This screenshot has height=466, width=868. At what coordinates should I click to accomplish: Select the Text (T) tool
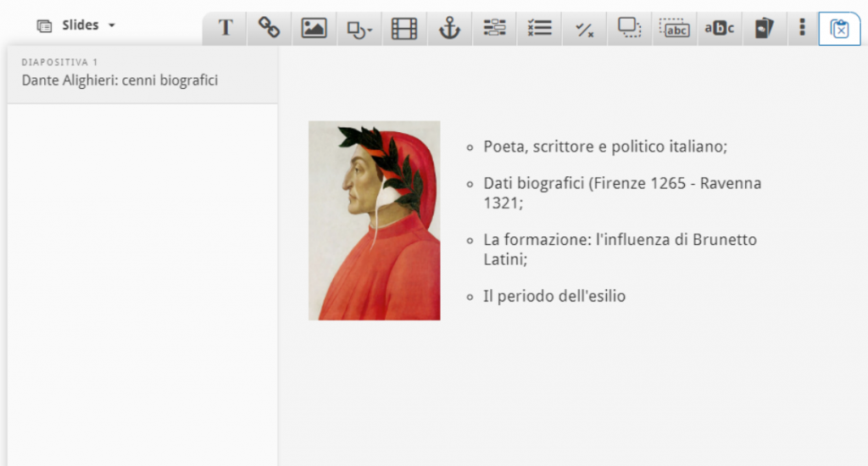(x=225, y=28)
